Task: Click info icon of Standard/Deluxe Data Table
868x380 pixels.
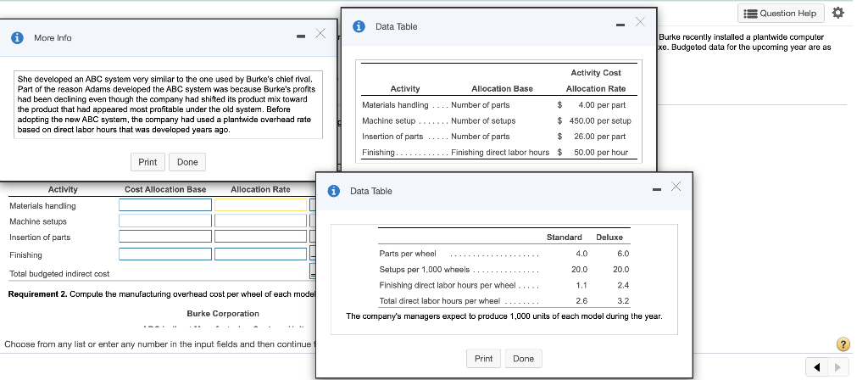Action: (334, 191)
